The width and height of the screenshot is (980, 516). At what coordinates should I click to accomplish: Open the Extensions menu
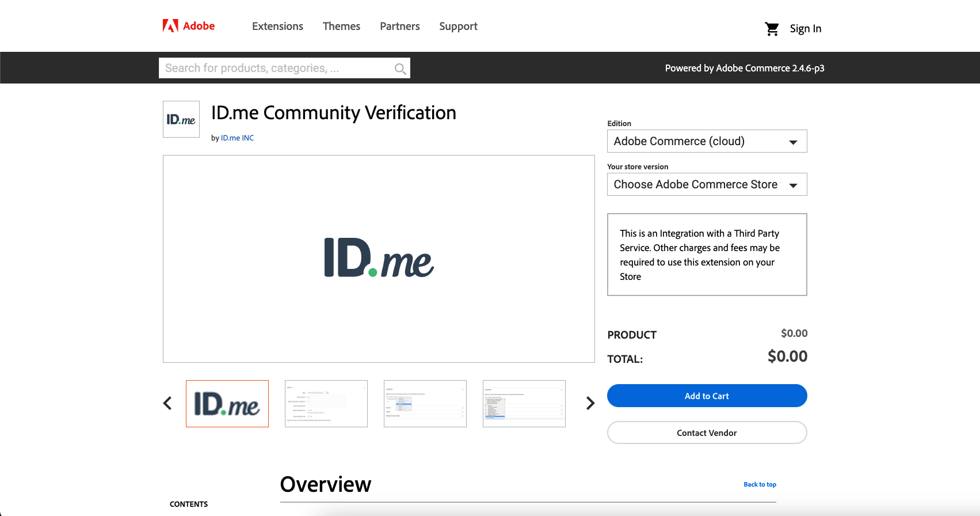click(x=277, y=26)
